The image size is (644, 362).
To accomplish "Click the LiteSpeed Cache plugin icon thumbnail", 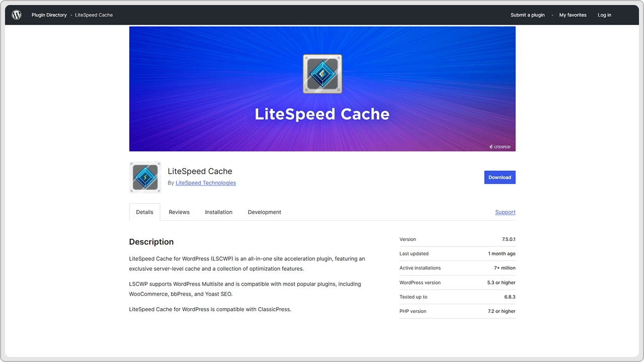I will 145,177.
